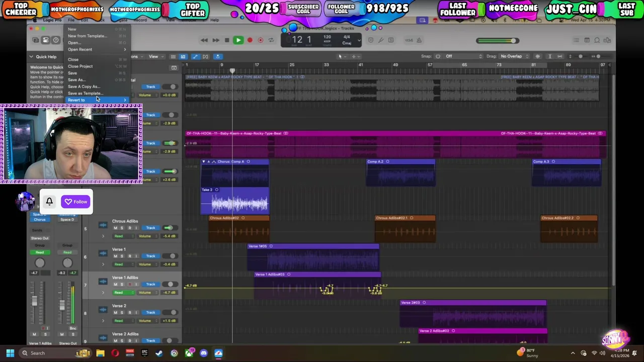The width and height of the screenshot is (644, 362).
Task: Open the Open Recent submenu
Action: 97,49
